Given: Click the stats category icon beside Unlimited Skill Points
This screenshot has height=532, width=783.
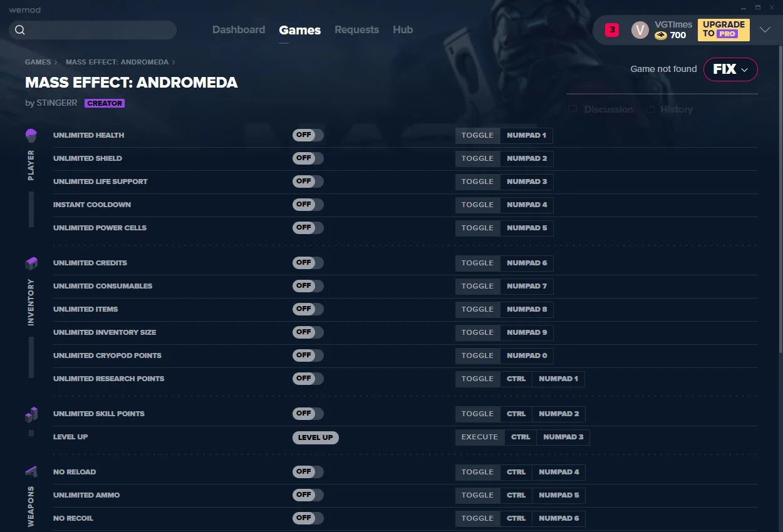Looking at the screenshot, I should click(31, 414).
